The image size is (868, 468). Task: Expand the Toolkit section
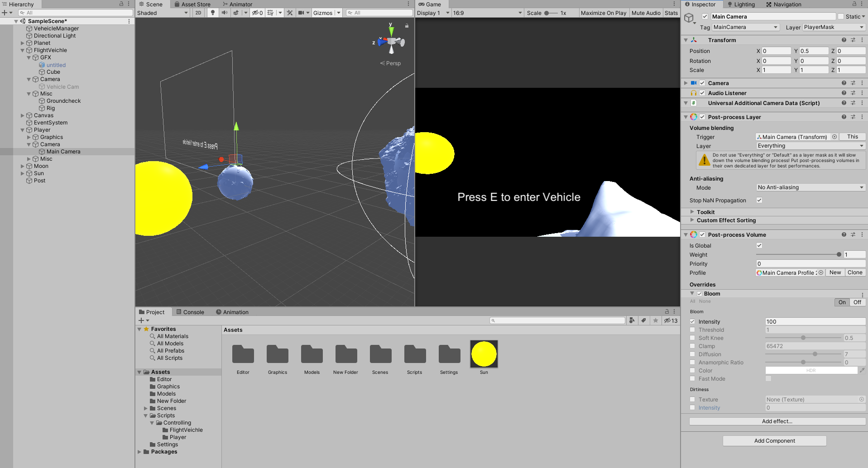[692, 212]
